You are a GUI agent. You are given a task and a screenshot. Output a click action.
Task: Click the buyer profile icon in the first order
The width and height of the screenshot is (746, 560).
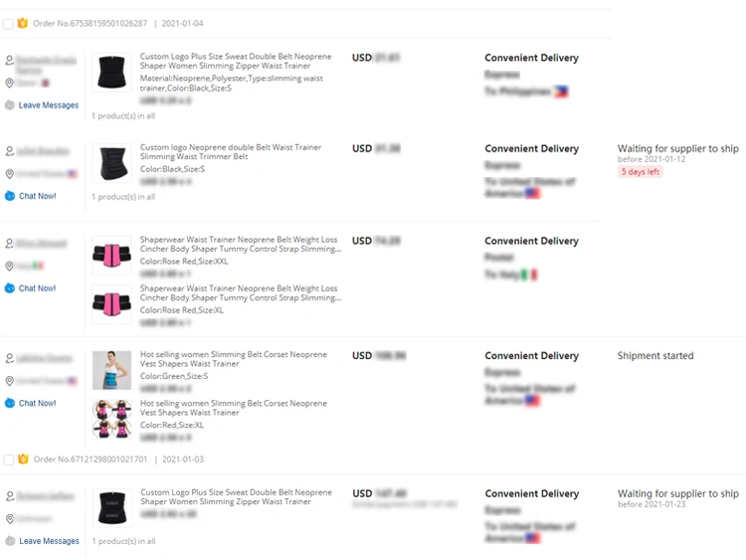click(x=10, y=61)
